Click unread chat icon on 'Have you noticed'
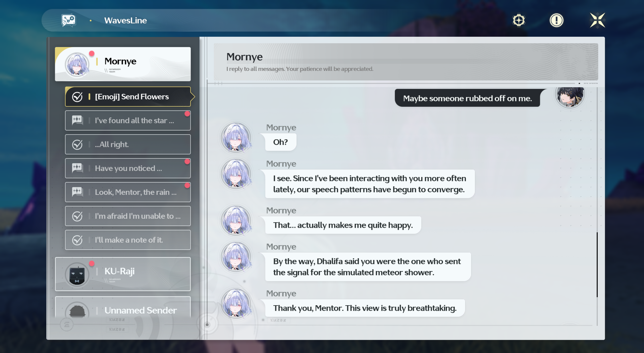Image resolution: width=644 pixels, height=353 pixels. click(77, 168)
